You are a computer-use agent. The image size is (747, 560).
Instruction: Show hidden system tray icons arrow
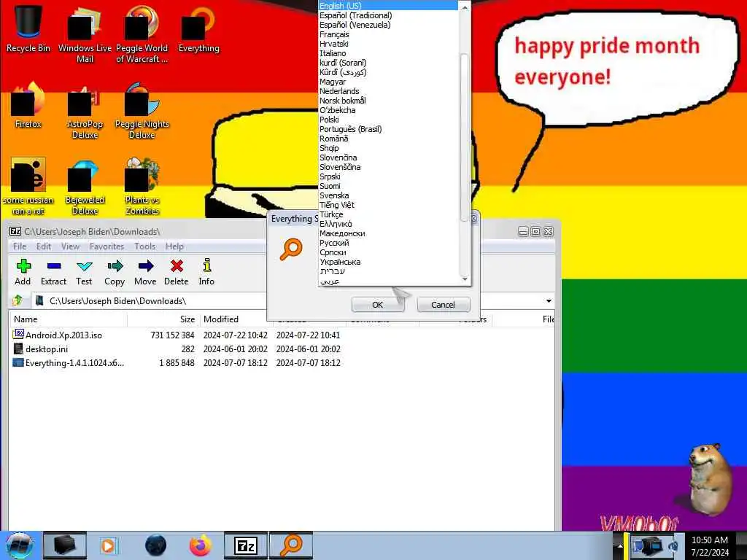(x=620, y=546)
